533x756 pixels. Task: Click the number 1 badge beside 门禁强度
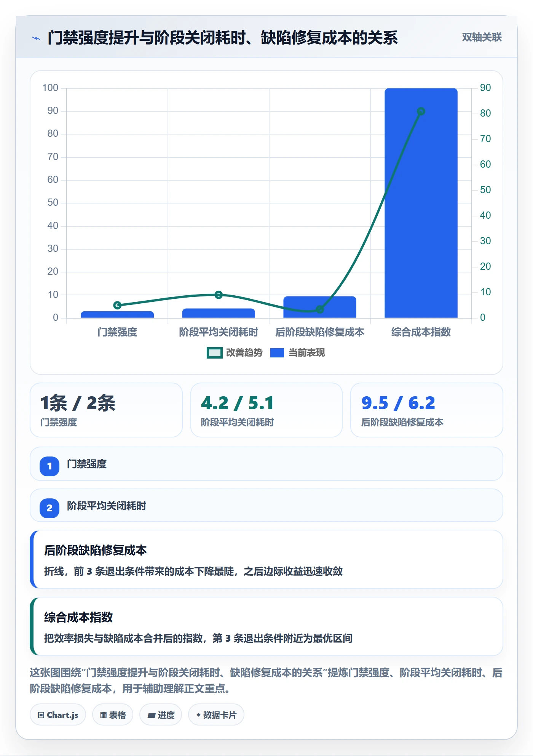tap(49, 466)
